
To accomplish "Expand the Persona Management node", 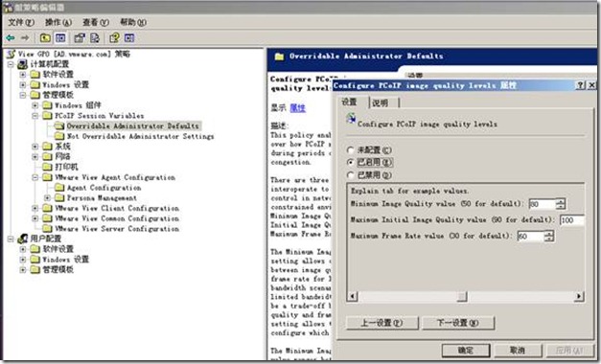I will [x=48, y=197].
